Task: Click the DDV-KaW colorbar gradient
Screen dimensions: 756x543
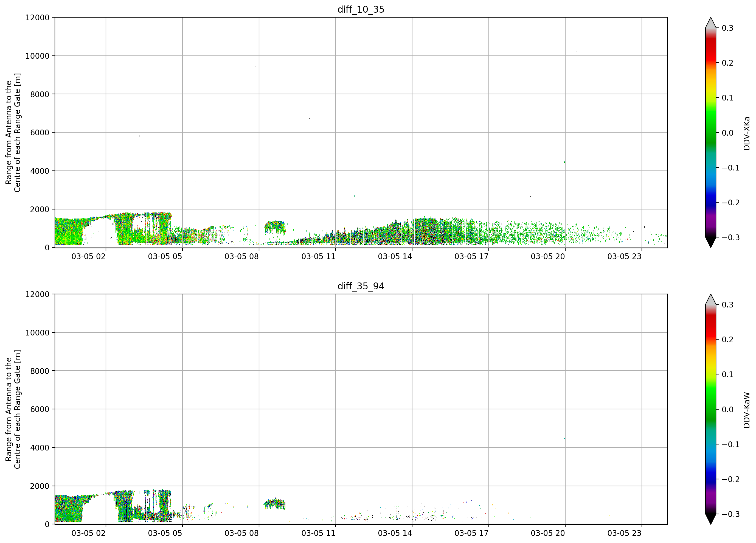Action: coord(711,409)
